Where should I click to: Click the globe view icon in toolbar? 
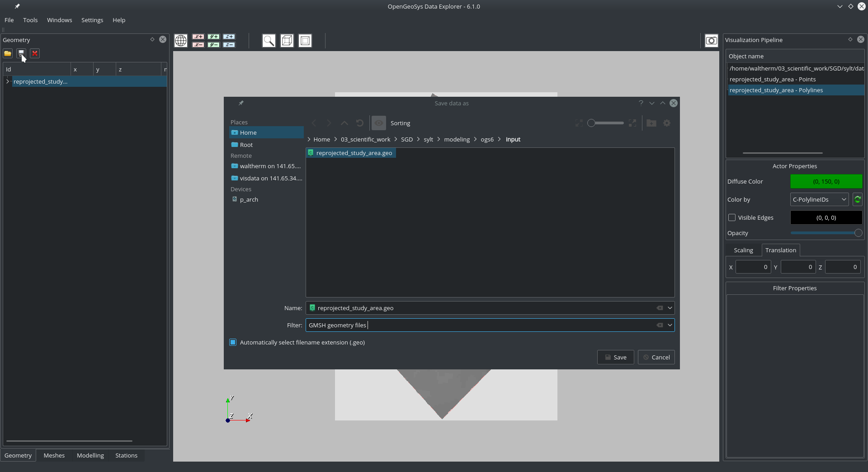[181, 41]
